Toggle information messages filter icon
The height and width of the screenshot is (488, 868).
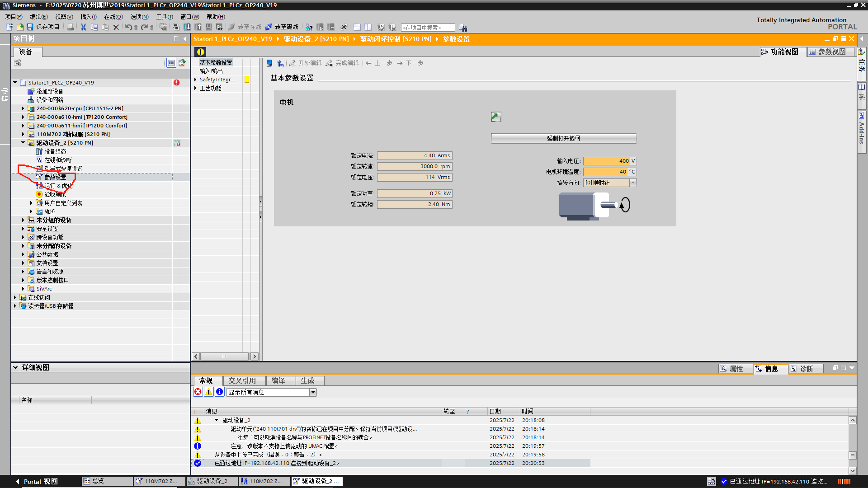220,392
